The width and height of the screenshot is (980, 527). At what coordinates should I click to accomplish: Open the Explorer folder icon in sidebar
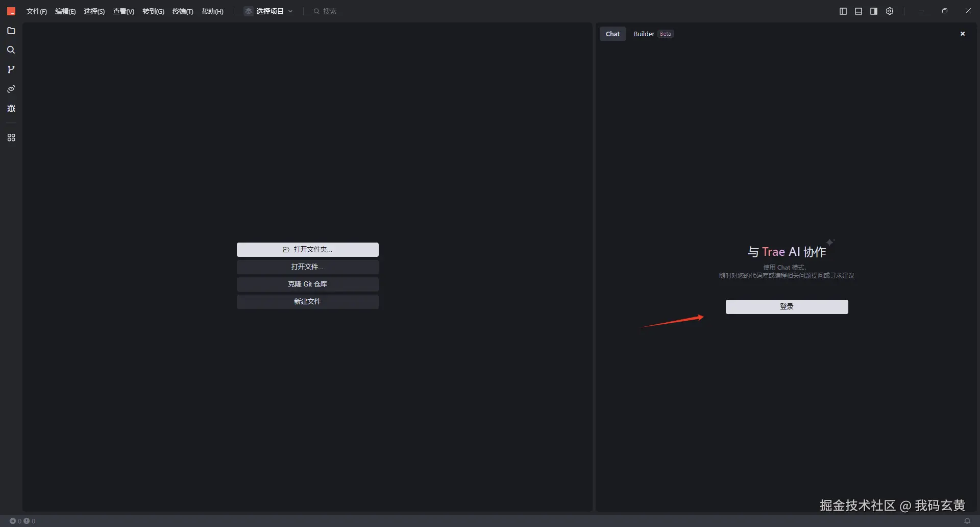point(11,31)
